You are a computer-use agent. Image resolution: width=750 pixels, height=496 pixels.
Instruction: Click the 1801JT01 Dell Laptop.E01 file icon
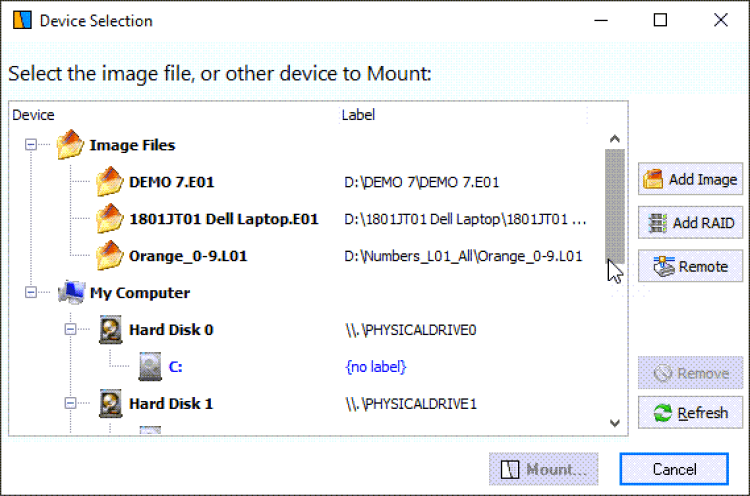pos(109,218)
